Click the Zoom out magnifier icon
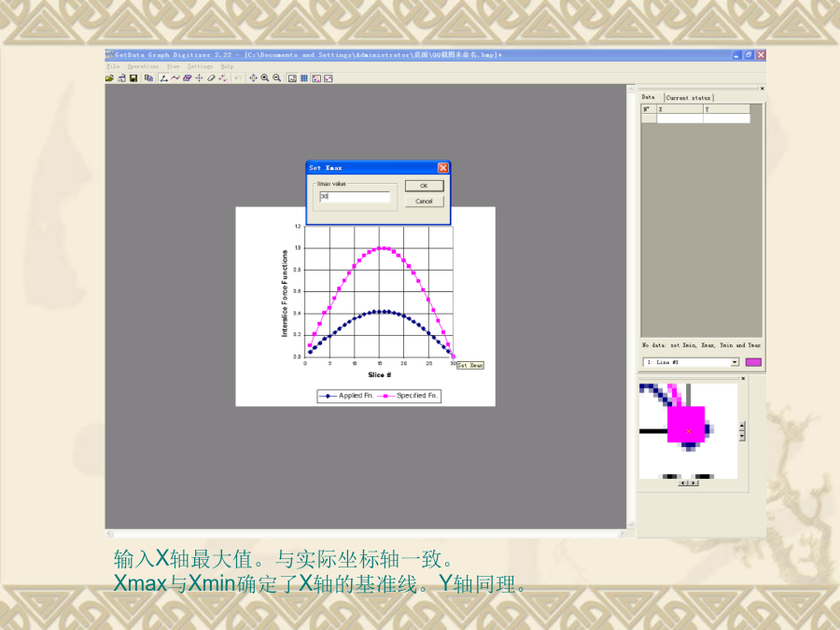The image size is (840, 630). pos(277,78)
